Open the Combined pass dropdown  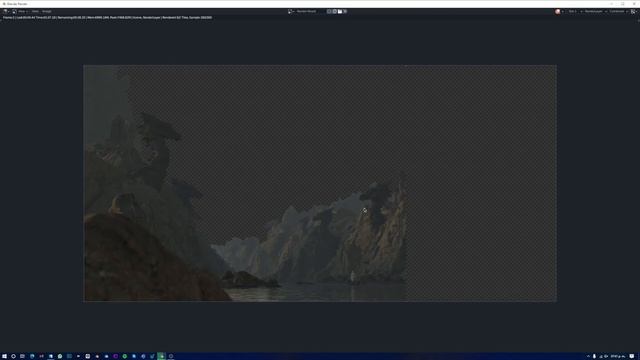point(619,11)
